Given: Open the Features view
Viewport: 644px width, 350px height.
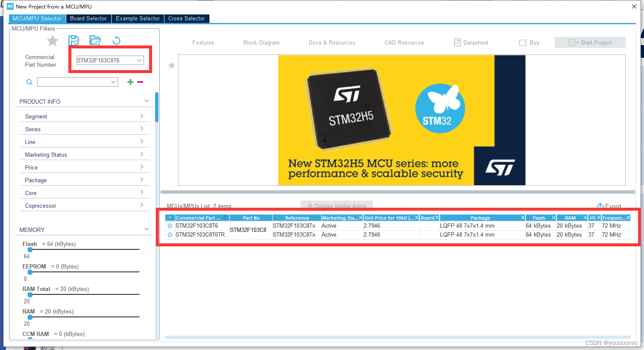Looking at the screenshot, I should pos(203,42).
